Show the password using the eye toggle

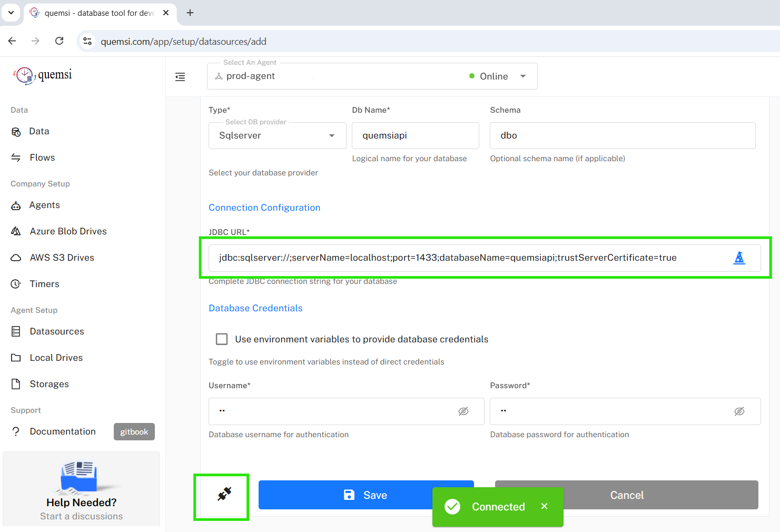coord(739,411)
